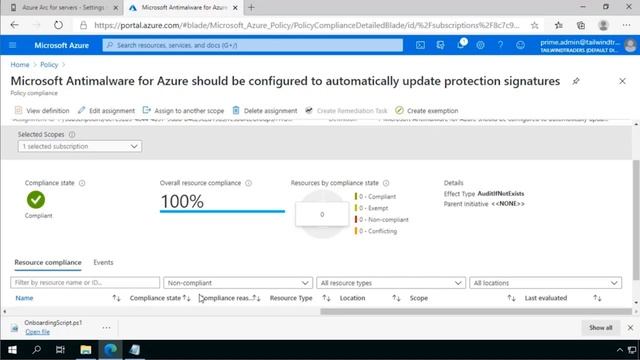
Task: Click the Azure search box
Action: 253,45
